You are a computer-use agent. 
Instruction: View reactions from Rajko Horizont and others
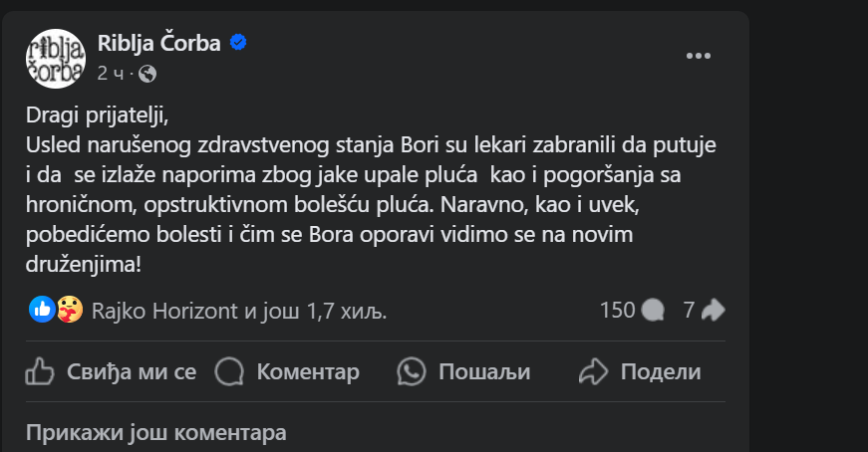[239, 311]
